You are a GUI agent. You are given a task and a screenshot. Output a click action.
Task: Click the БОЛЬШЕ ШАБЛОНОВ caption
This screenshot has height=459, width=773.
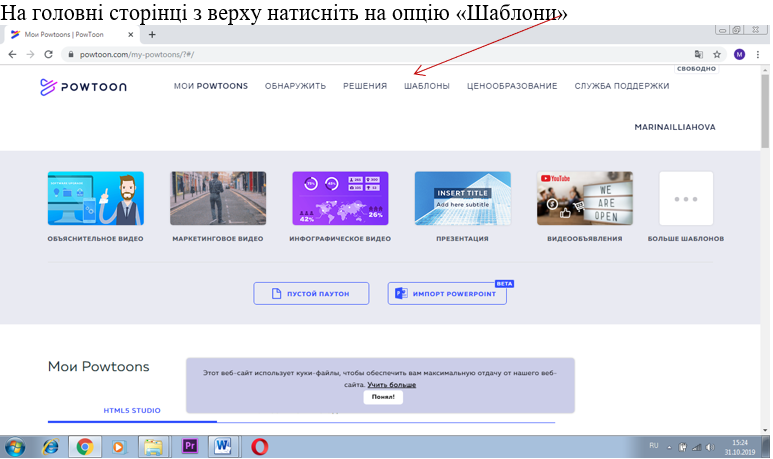pos(686,239)
